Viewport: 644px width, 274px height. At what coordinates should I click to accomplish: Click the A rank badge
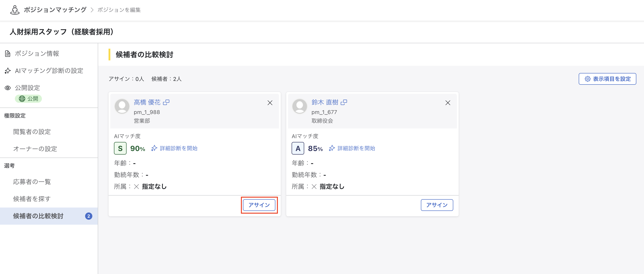coord(298,148)
